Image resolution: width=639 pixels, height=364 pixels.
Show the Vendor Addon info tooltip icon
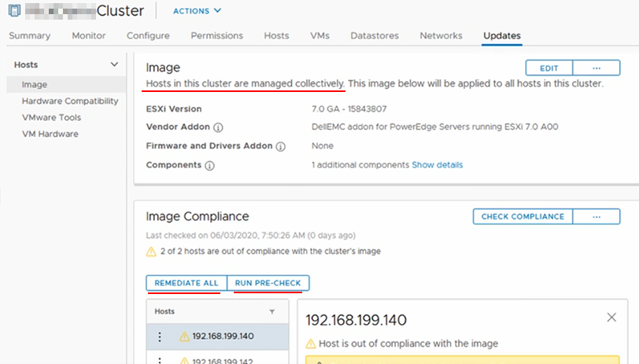[218, 127]
